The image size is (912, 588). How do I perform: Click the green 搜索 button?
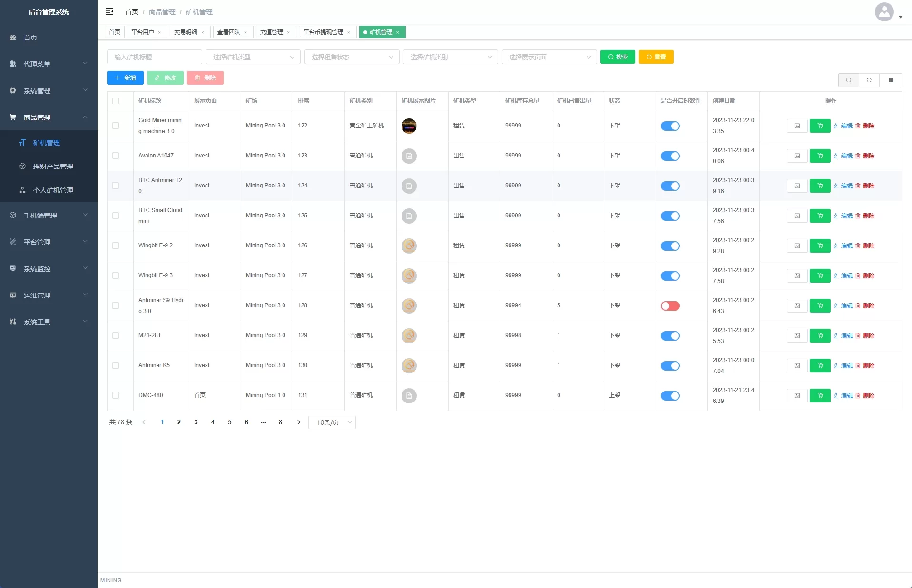617,57
